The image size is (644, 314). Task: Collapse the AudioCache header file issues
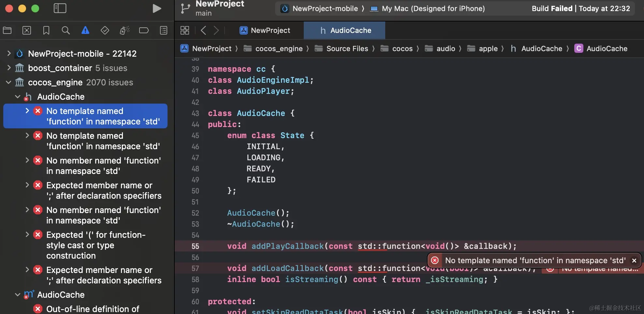(18, 97)
